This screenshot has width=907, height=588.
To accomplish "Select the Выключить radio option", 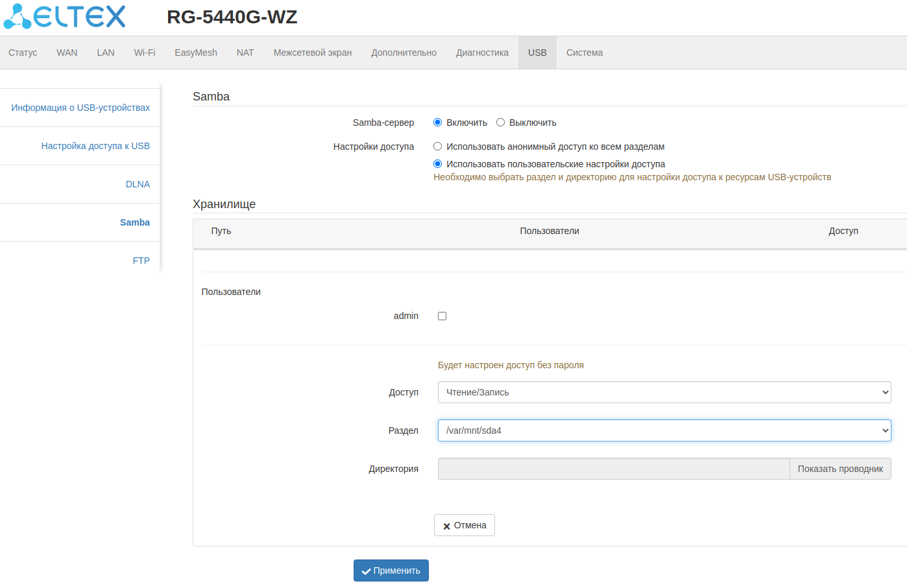I will tap(501, 123).
